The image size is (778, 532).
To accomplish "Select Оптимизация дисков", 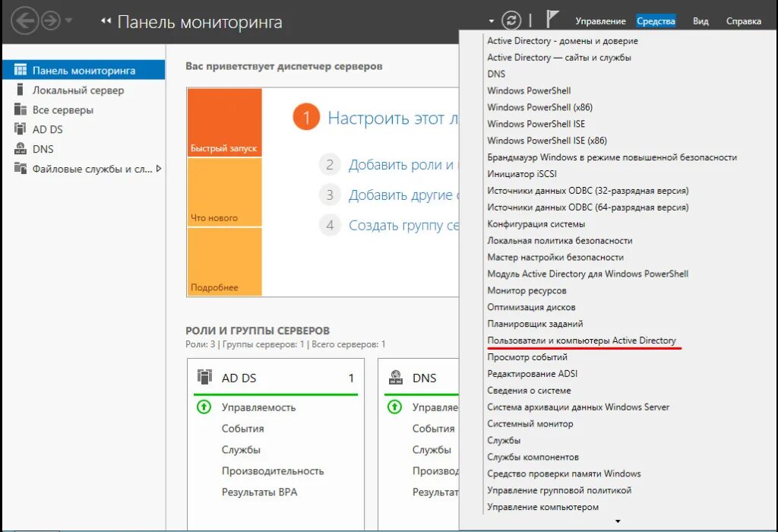I will [x=531, y=307].
